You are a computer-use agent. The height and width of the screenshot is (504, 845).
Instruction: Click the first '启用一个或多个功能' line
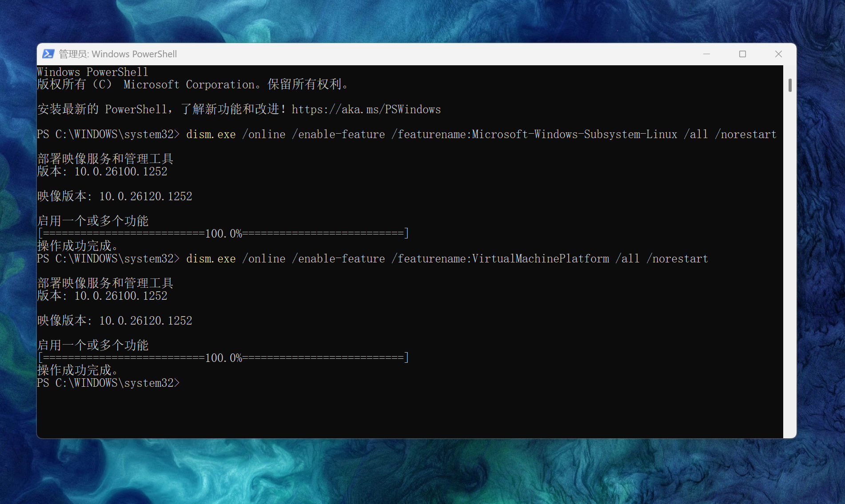[93, 221]
